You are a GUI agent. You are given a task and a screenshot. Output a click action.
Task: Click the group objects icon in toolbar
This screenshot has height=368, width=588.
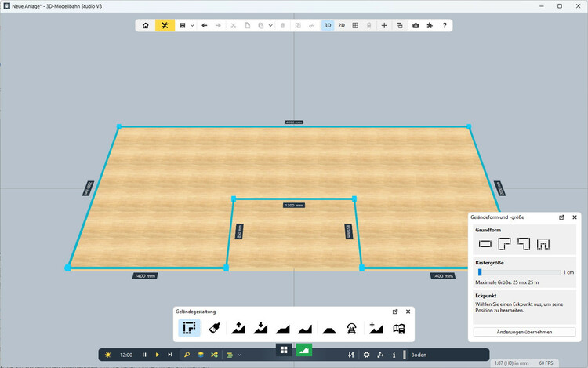(298, 26)
